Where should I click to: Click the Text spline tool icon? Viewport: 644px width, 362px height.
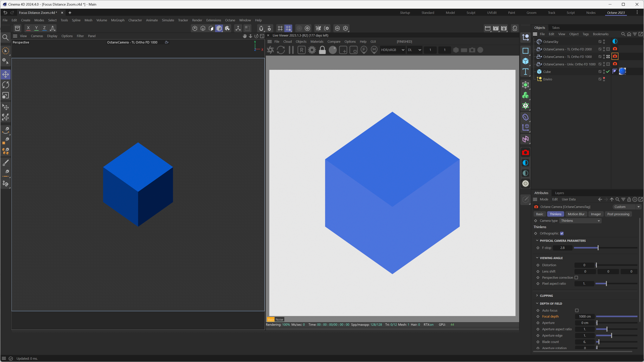point(525,72)
